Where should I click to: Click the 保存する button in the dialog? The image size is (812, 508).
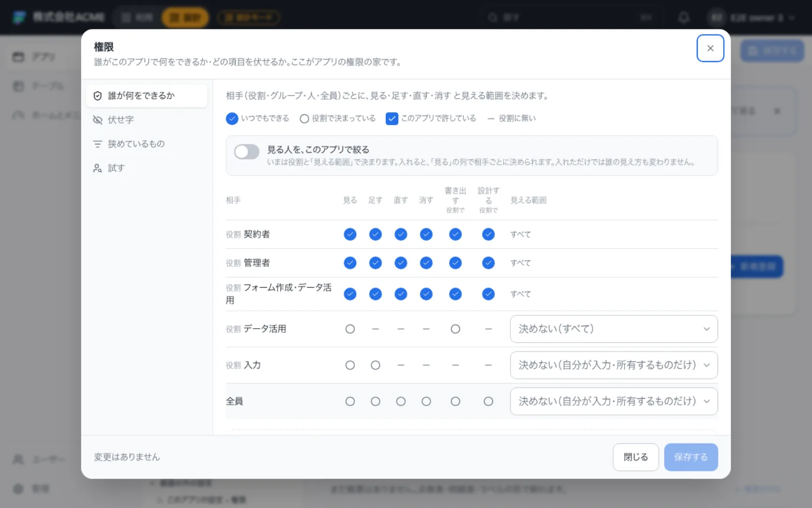coord(691,457)
